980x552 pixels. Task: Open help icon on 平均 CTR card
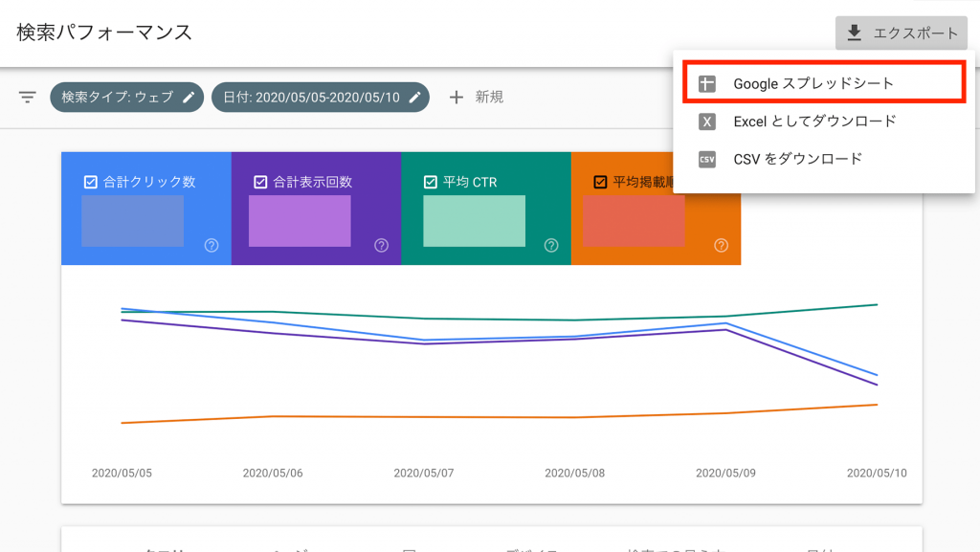pyautogui.click(x=551, y=246)
